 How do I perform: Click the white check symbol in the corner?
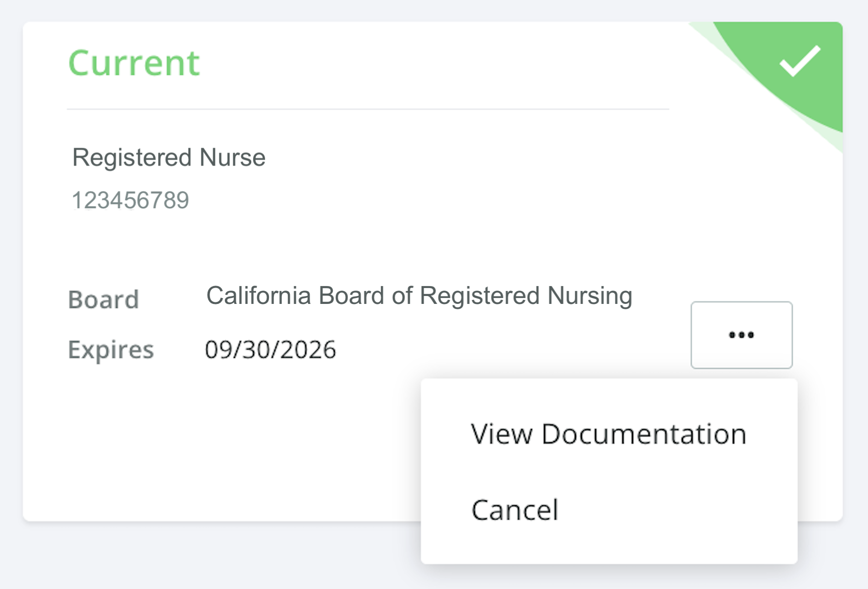click(x=800, y=61)
